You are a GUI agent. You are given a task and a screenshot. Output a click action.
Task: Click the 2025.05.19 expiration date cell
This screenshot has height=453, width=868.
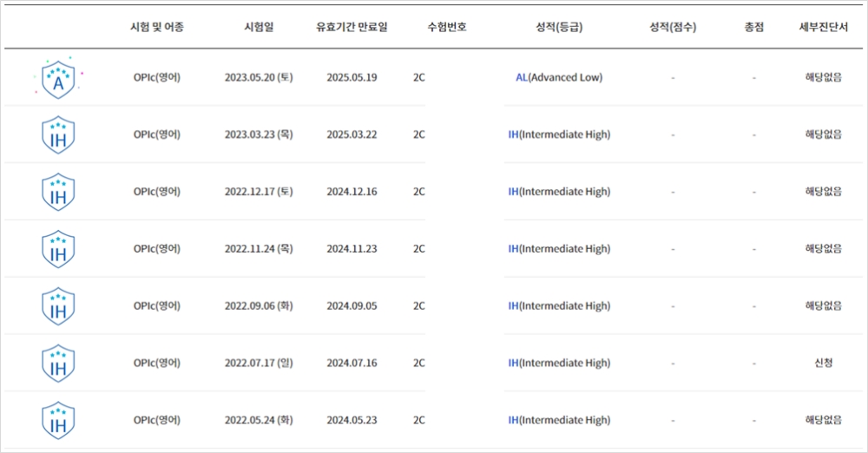352,77
